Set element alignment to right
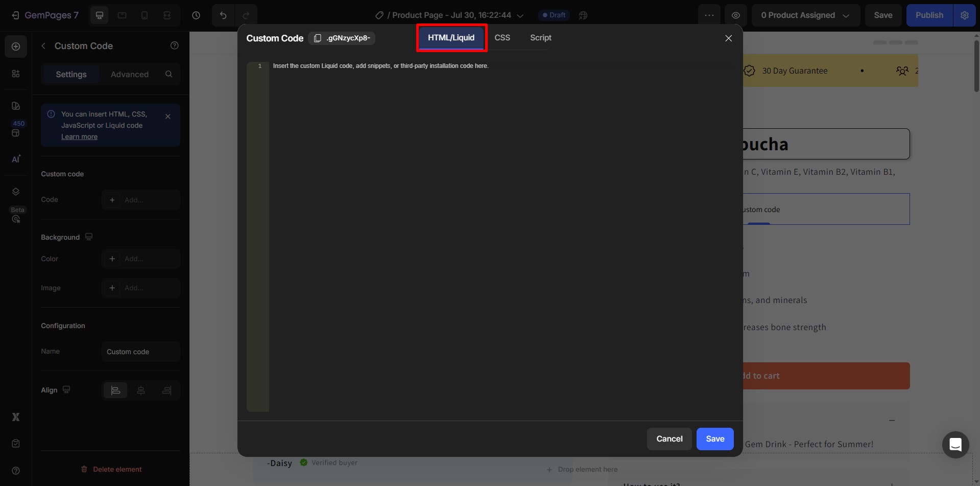The width and height of the screenshot is (980, 486). point(166,390)
